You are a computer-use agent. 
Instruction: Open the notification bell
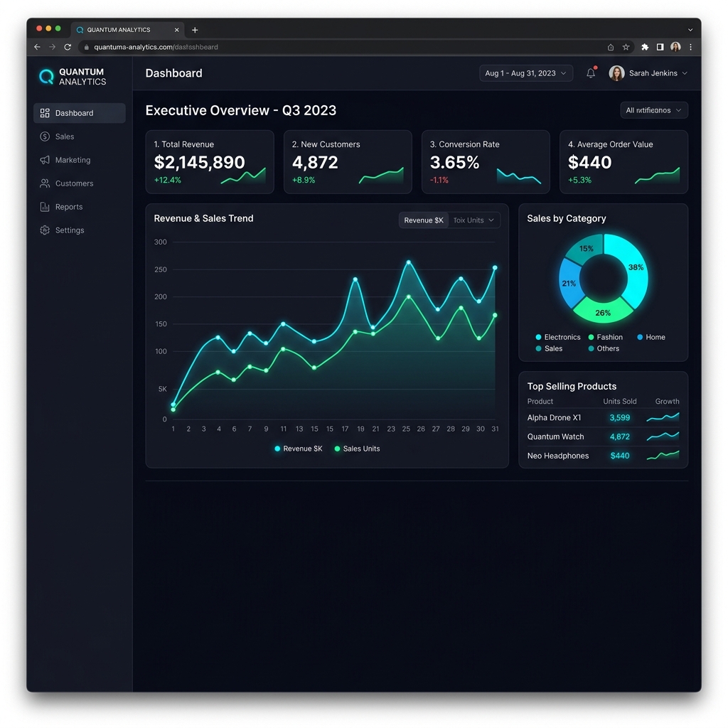tap(590, 73)
